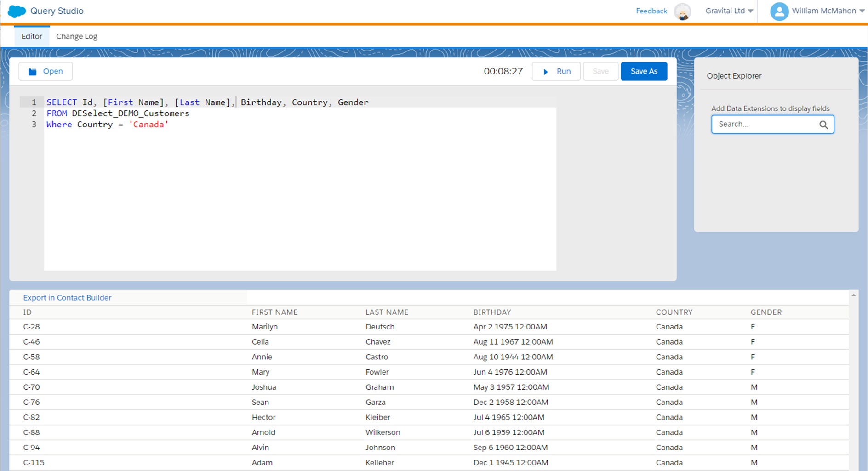Click the play triangle on the Run button

pyautogui.click(x=546, y=71)
